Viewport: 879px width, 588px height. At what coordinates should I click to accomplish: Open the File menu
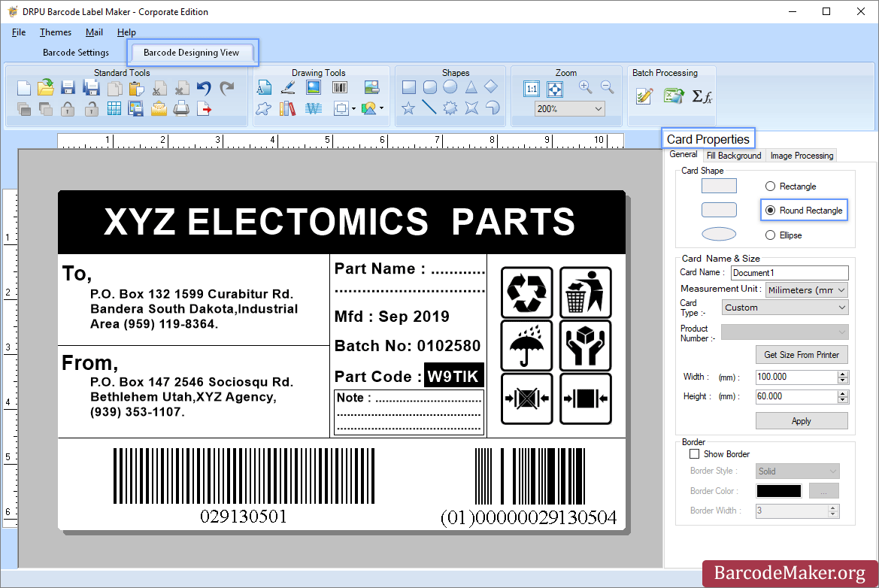(19, 32)
